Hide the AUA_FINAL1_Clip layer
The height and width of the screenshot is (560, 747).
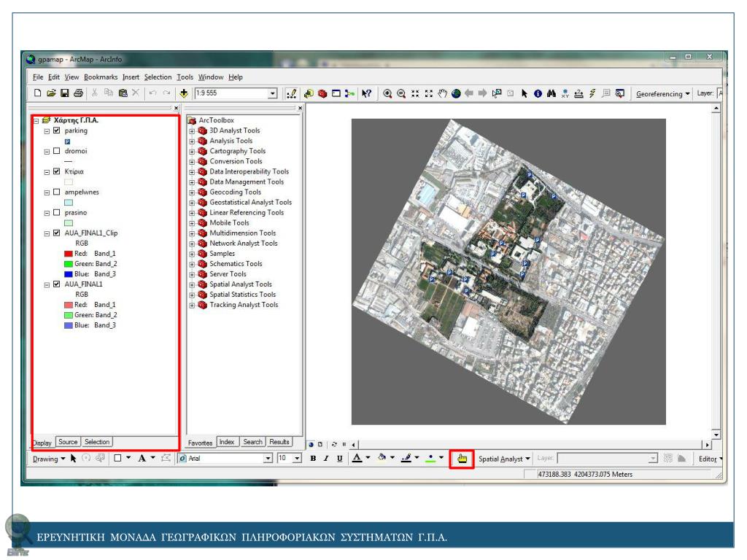pyautogui.click(x=57, y=233)
